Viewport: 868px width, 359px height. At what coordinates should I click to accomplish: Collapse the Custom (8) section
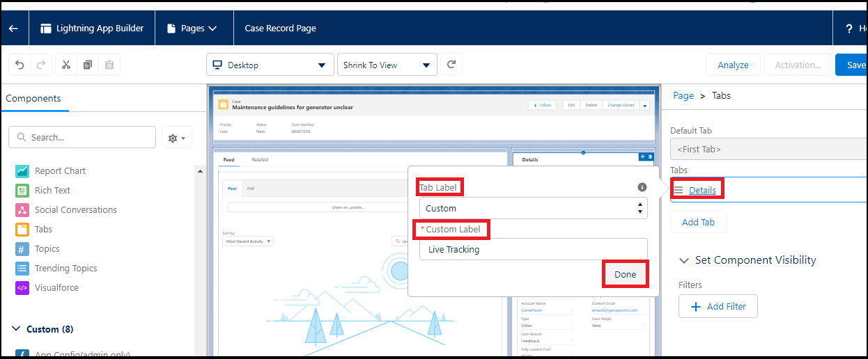17,329
